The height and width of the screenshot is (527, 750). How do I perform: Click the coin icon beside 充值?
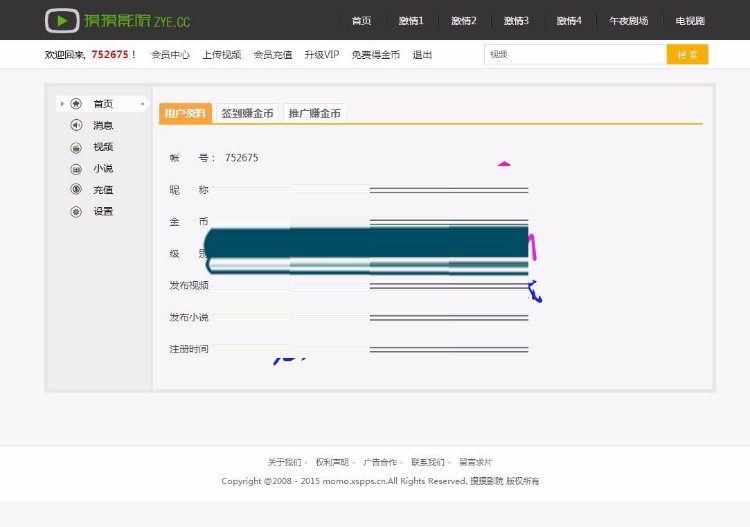tap(76, 190)
